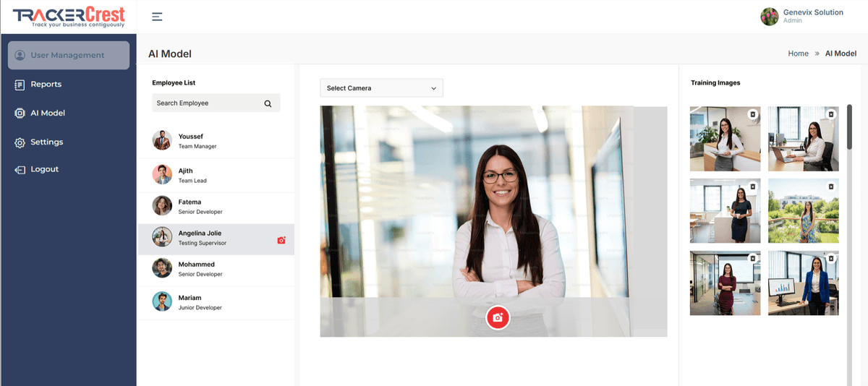Delete training image of woman in black dress

click(752, 186)
